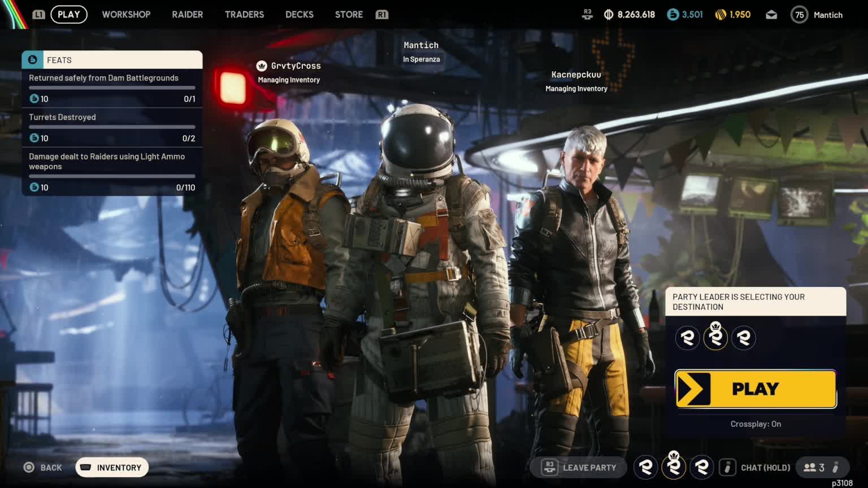
Task: Click the first emblem in the bottom party bar
Action: click(645, 467)
